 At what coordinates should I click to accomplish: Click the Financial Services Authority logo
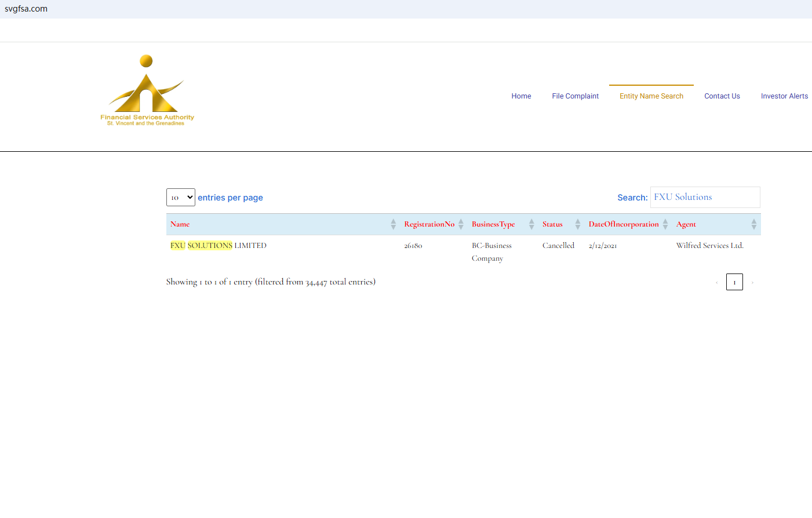click(147, 90)
